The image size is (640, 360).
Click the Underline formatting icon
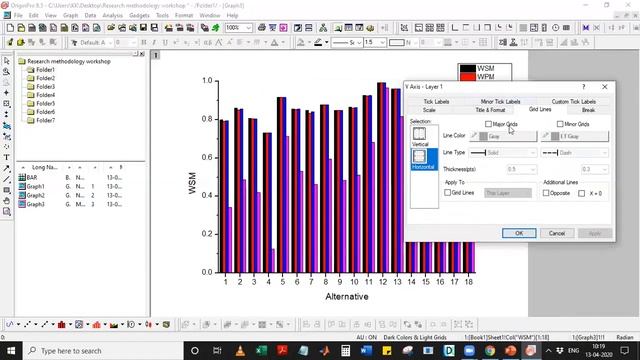(x=165, y=42)
